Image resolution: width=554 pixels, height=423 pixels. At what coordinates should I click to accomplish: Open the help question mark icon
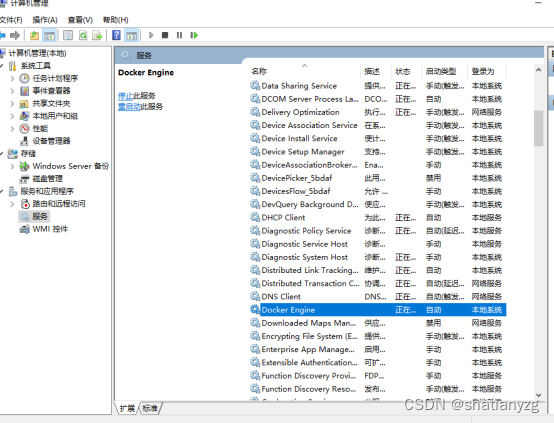[116, 35]
